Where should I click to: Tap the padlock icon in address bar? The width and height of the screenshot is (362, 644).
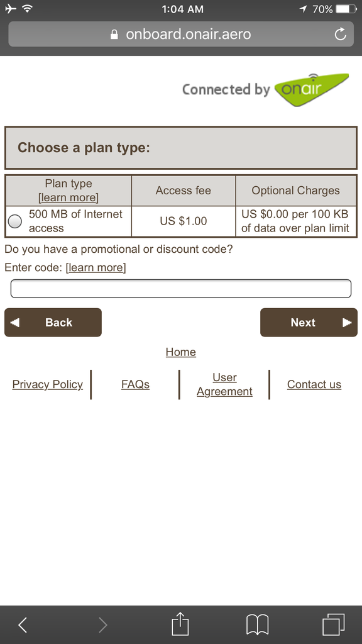click(x=114, y=34)
